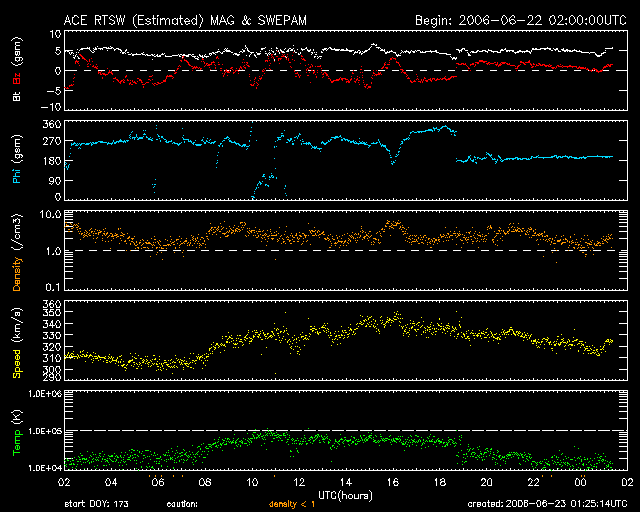Click the blue Phi (gsm) axis label

coord(17,164)
